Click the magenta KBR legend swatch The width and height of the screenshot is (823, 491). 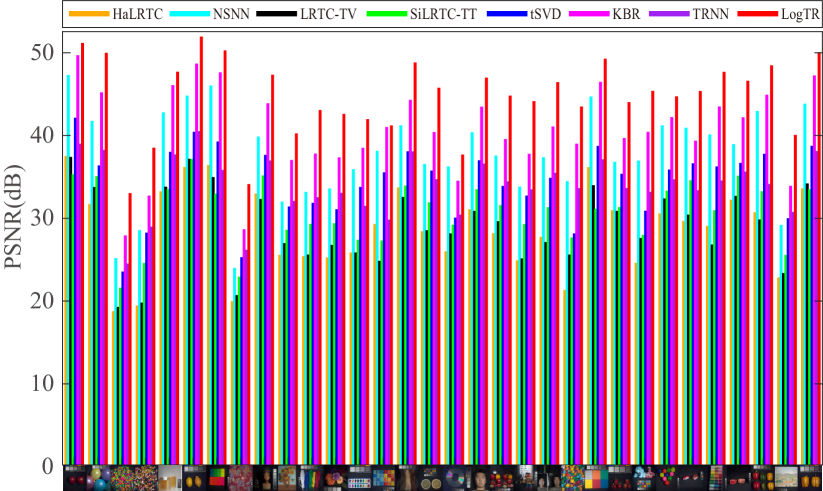pos(589,14)
